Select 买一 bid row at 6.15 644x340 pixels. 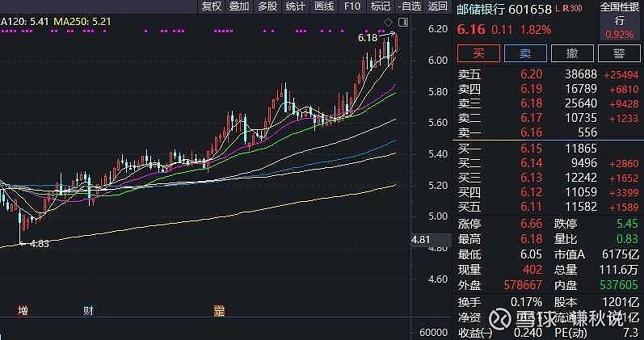[x=548, y=149]
